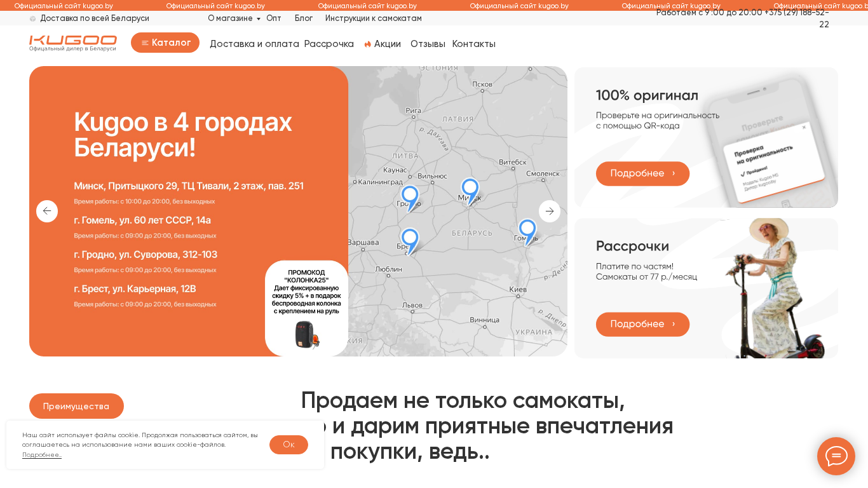View the Отзывы page

[x=428, y=44]
